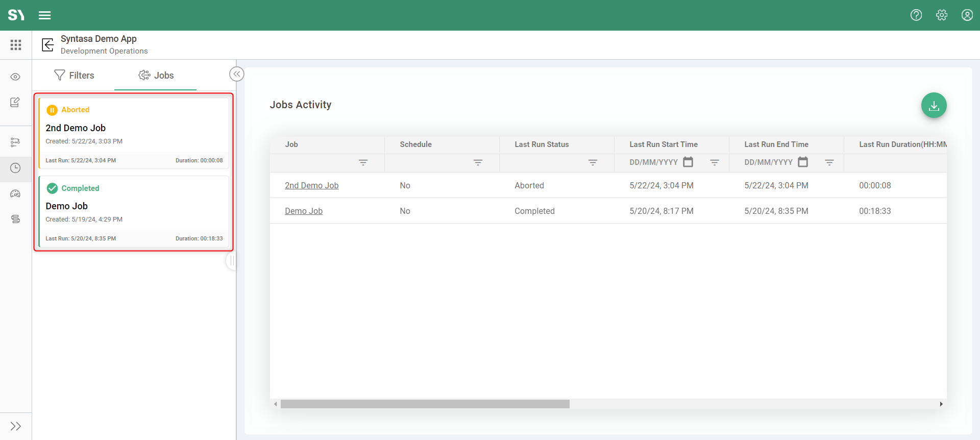
Task: Open the 2nd Demo Job link in table
Action: [x=311, y=185]
